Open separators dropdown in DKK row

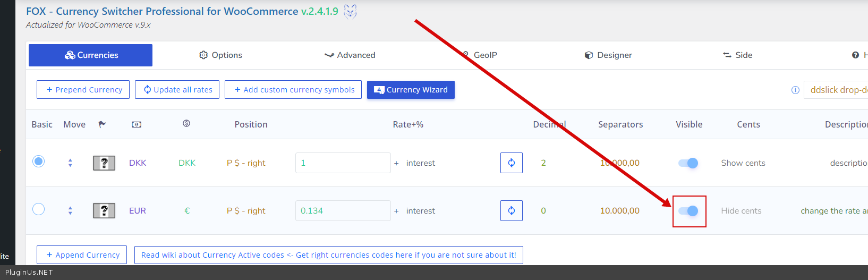click(x=620, y=163)
